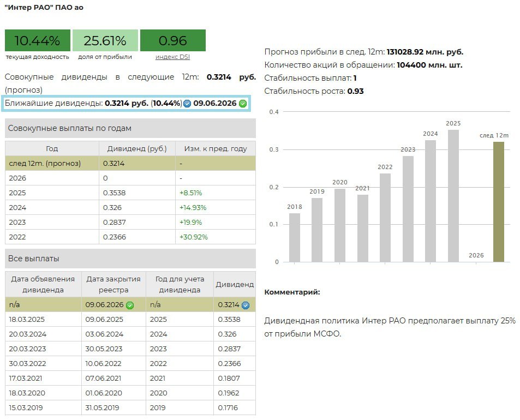The width and height of the screenshot is (520, 420).
Task: Click the 2018 bar in the dividend chart
Action: (x=295, y=237)
